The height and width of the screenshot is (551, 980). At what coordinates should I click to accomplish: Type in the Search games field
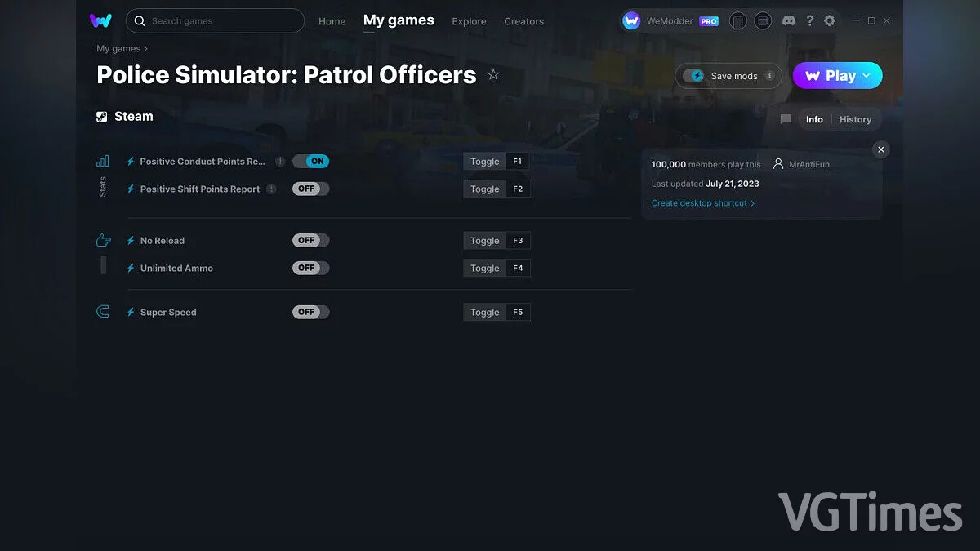pyautogui.click(x=215, y=20)
